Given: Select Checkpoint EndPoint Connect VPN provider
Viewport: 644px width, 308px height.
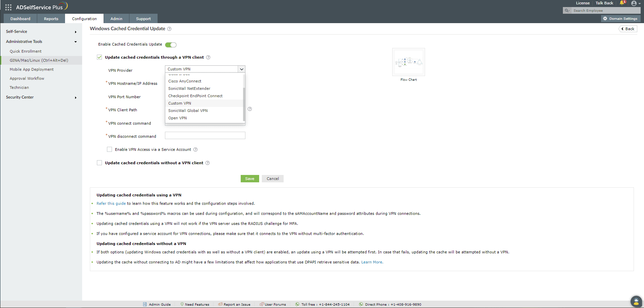Looking at the screenshot, I should coord(204,96).
